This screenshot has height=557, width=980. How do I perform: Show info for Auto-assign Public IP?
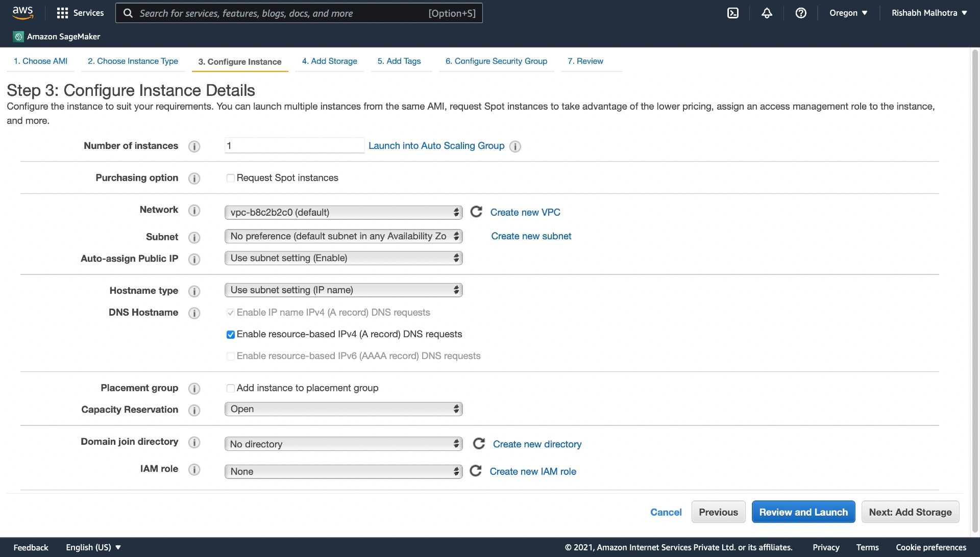pos(194,259)
